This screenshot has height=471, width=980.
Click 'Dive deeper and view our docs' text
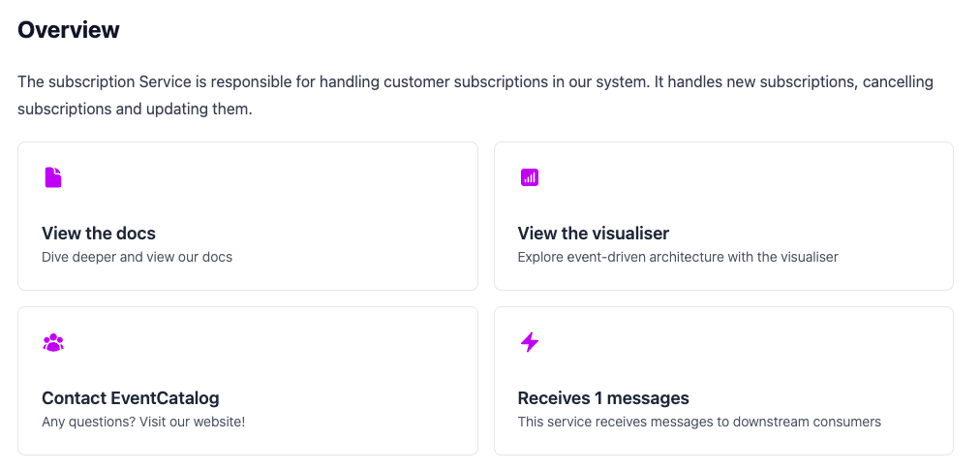137,258
